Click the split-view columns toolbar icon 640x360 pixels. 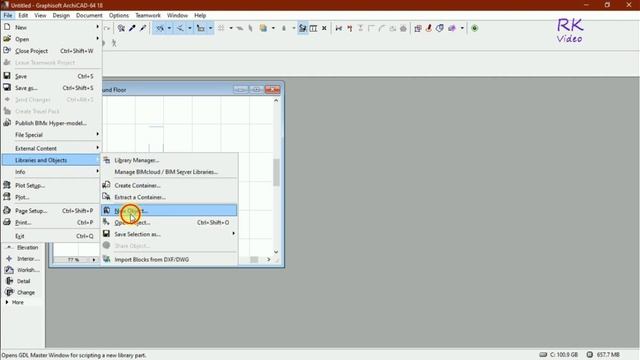pyautogui.click(x=313, y=28)
